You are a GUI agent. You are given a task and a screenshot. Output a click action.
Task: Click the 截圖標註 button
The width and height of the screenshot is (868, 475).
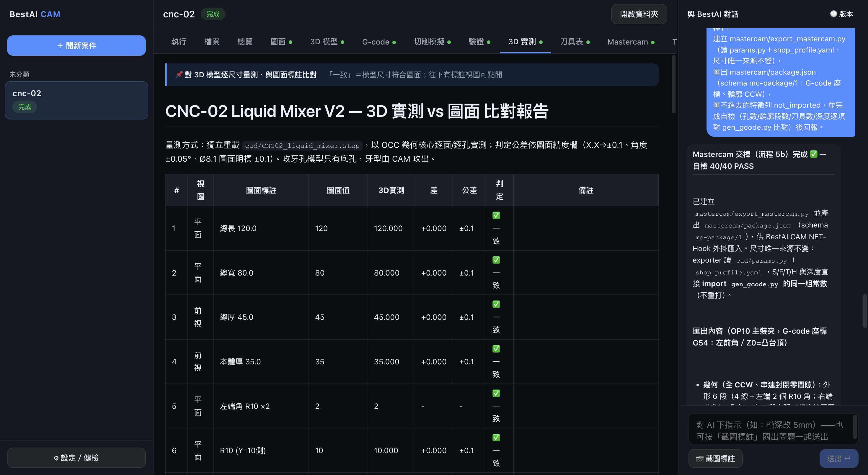click(715, 458)
